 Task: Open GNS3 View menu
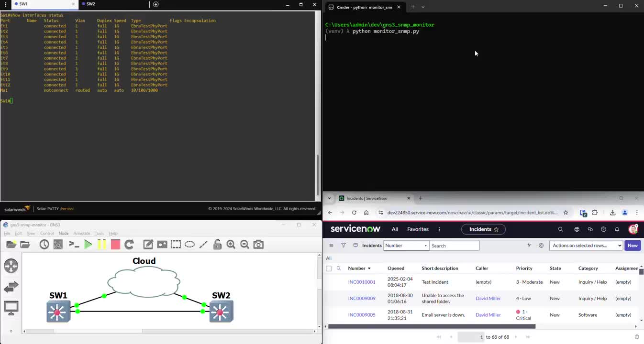click(31, 234)
